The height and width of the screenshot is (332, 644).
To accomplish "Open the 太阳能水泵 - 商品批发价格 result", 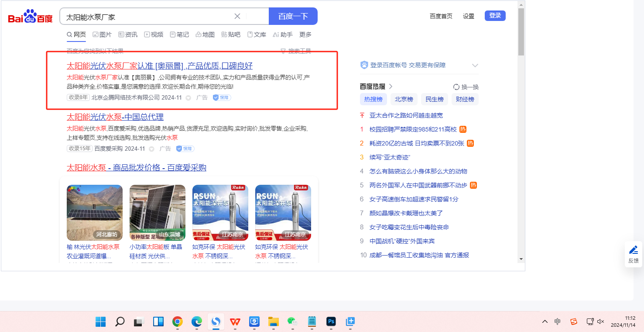I will tap(137, 167).
